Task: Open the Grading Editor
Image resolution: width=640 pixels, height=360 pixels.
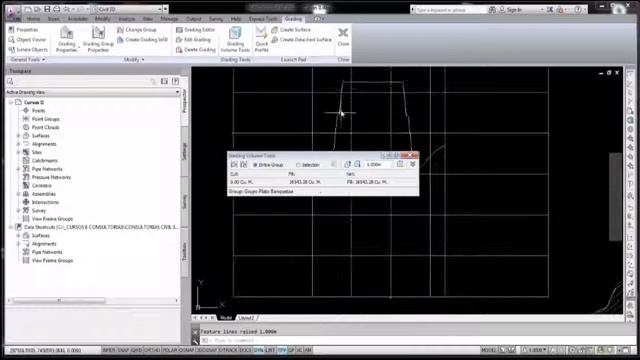Action: click(x=196, y=30)
